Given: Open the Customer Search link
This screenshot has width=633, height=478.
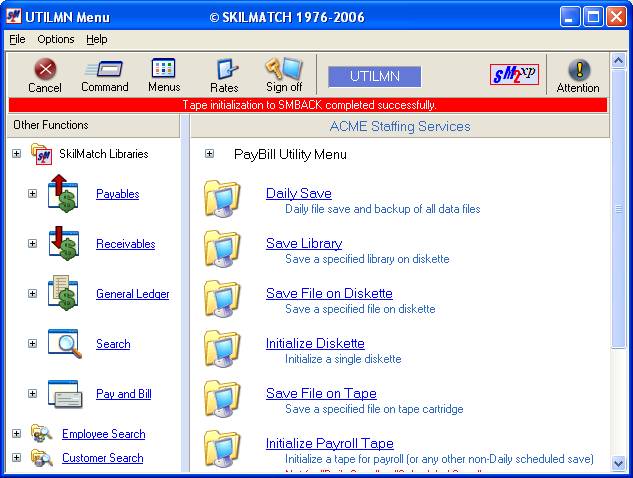Looking at the screenshot, I should (103, 458).
